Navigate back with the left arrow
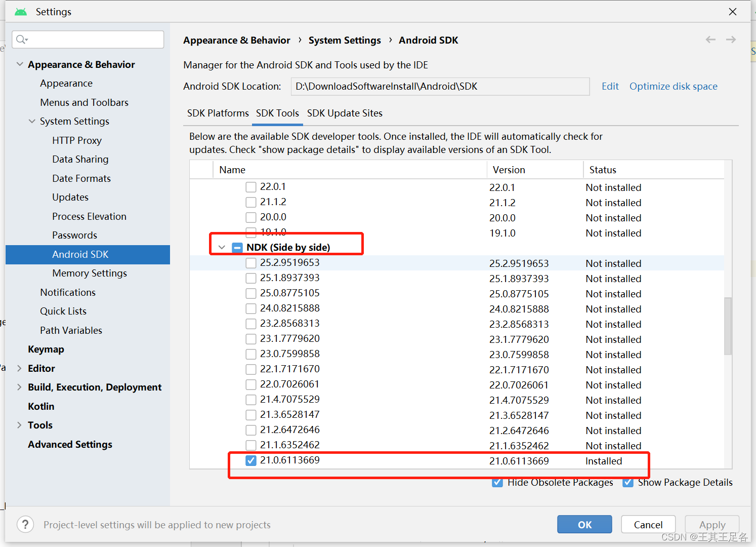The width and height of the screenshot is (756, 547). (x=710, y=40)
